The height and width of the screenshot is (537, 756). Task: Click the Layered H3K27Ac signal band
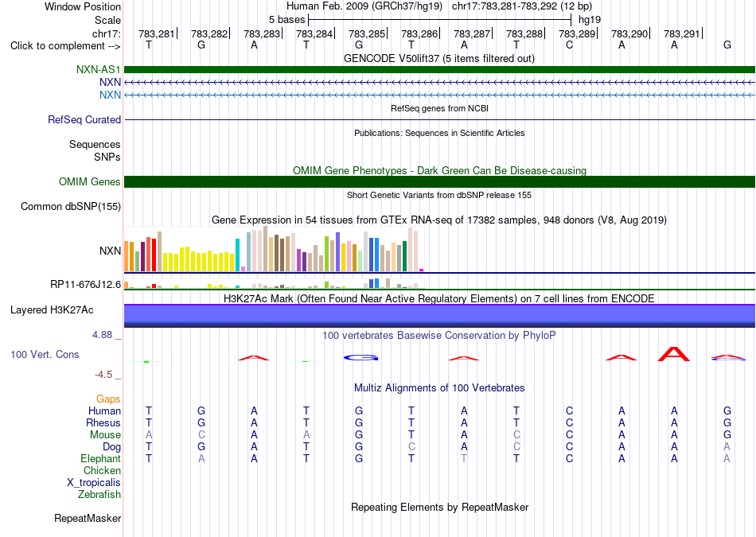tap(439, 316)
